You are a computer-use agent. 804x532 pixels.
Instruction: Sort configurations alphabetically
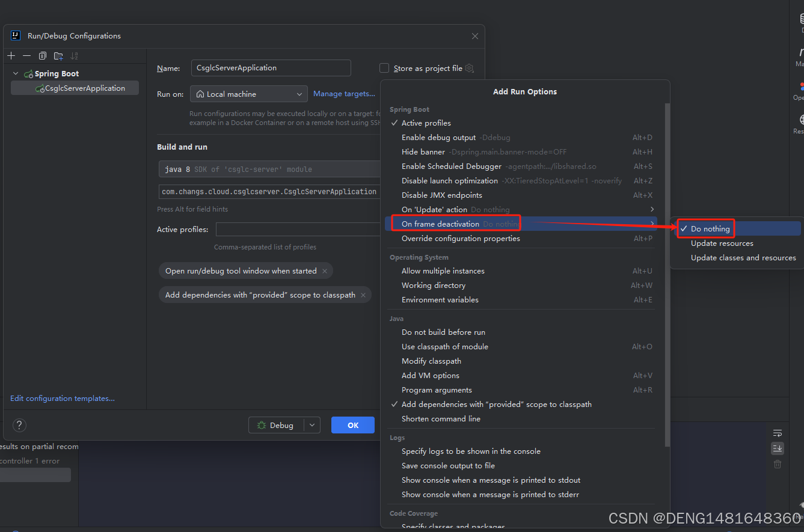(73, 55)
